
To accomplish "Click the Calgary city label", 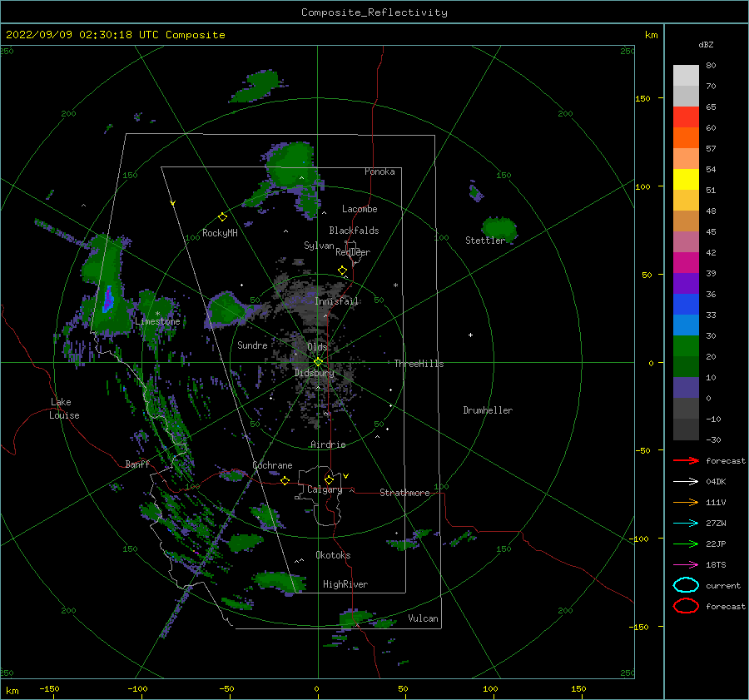I will pyautogui.click(x=325, y=489).
